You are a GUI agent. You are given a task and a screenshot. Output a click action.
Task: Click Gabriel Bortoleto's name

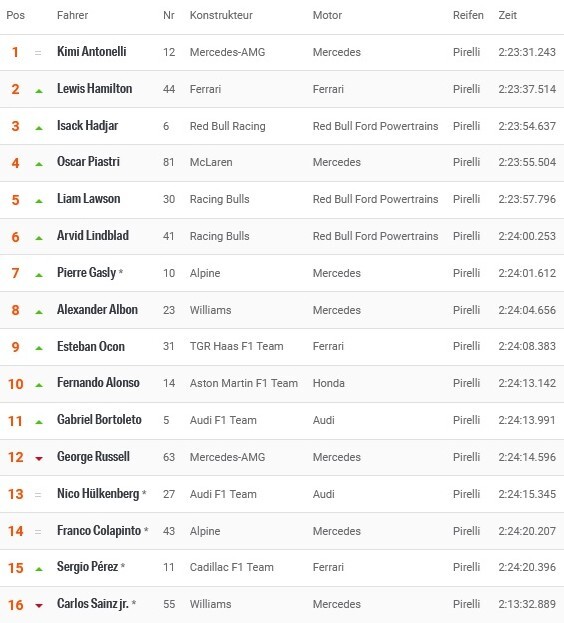[x=99, y=419]
